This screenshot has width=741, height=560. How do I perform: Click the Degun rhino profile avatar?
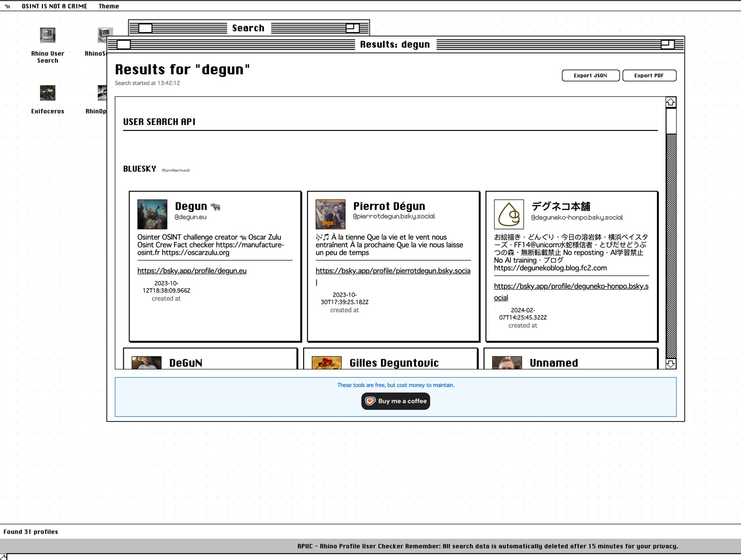pyautogui.click(x=153, y=214)
